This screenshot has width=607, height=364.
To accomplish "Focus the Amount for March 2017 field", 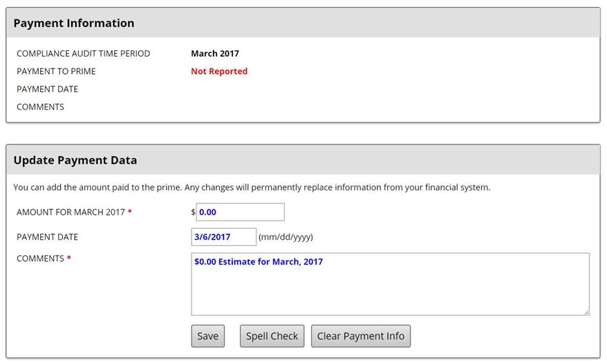I will click(240, 212).
